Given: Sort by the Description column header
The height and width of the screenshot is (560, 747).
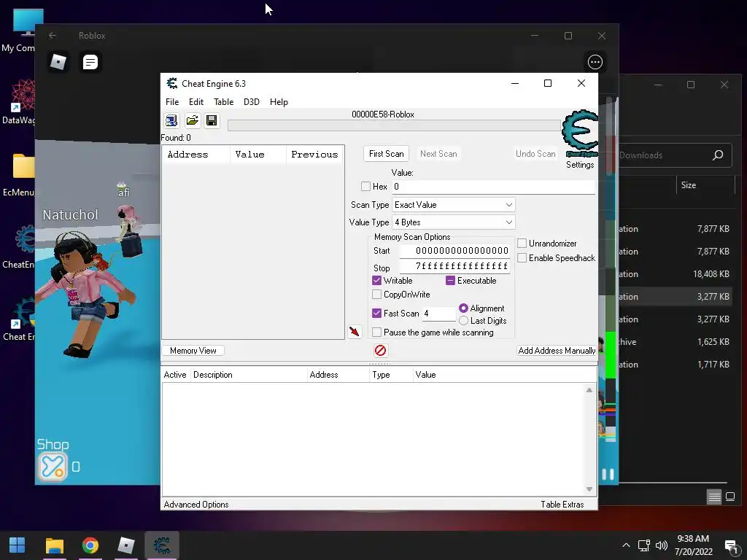Looking at the screenshot, I should click(x=249, y=375).
